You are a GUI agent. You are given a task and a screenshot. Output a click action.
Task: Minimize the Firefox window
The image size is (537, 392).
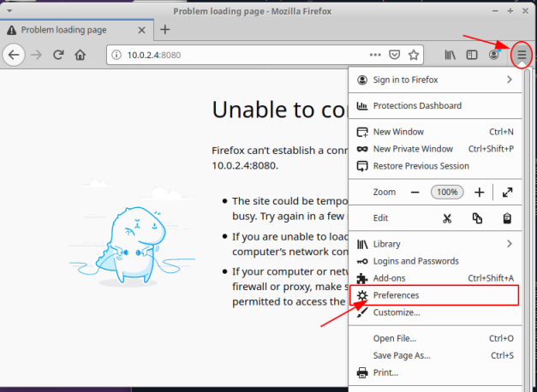click(495, 11)
